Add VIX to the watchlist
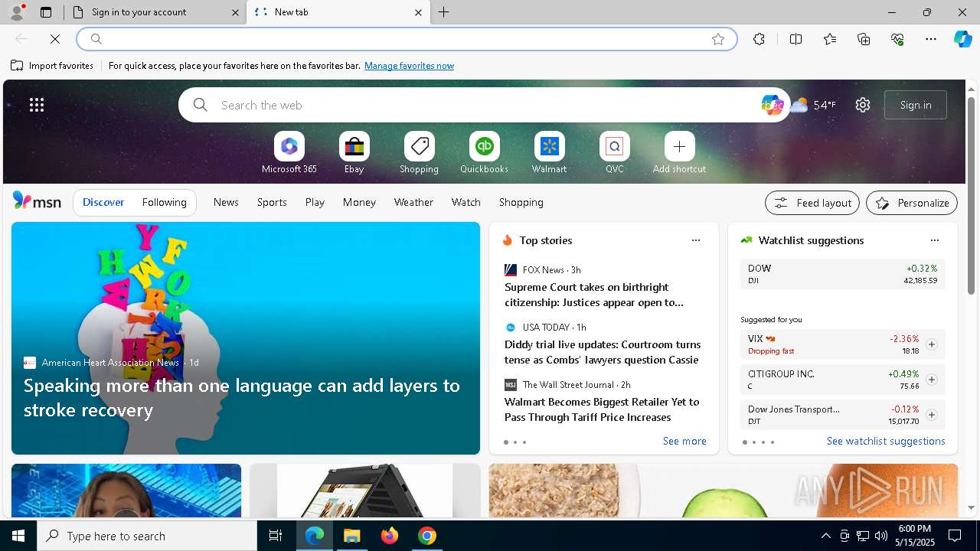The width and height of the screenshot is (980, 551). [x=931, y=344]
